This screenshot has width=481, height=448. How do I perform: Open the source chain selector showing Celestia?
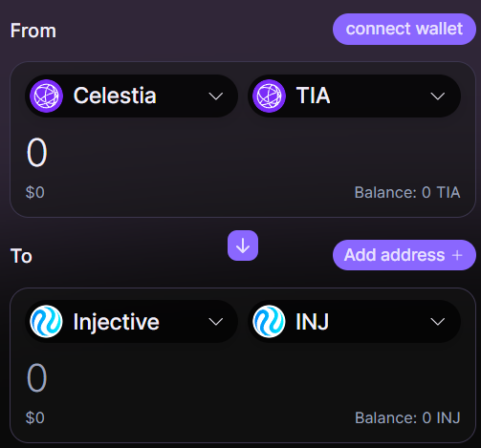pyautogui.click(x=131, y=96)
